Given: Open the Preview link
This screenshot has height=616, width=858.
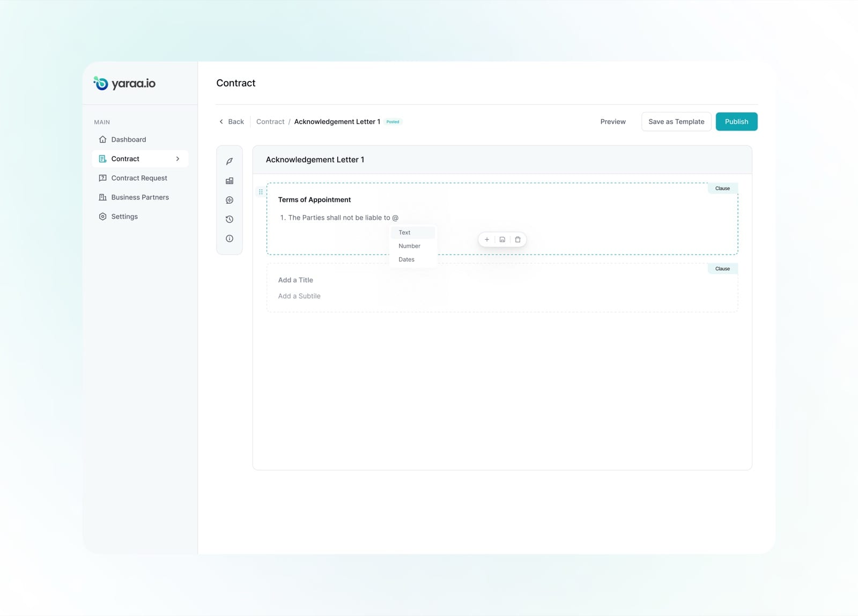Looking at the screenshot, I should click(613, 122).
